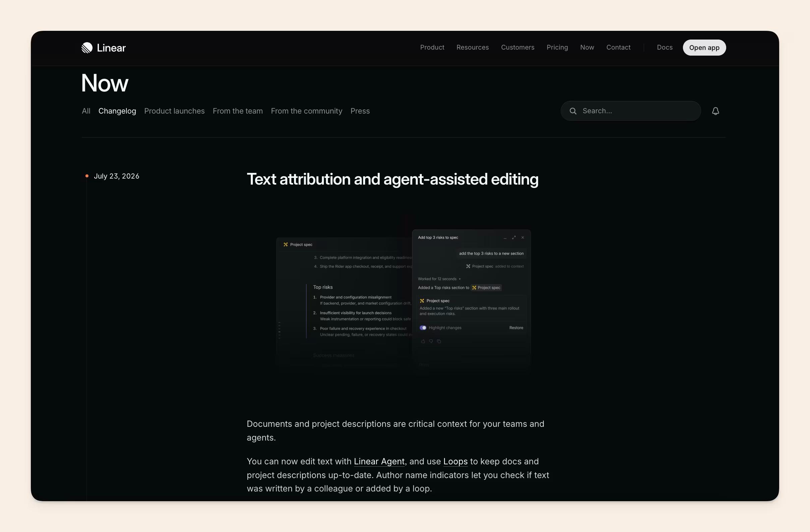Click the copy response icon in the agent panel

pos(439,341)
